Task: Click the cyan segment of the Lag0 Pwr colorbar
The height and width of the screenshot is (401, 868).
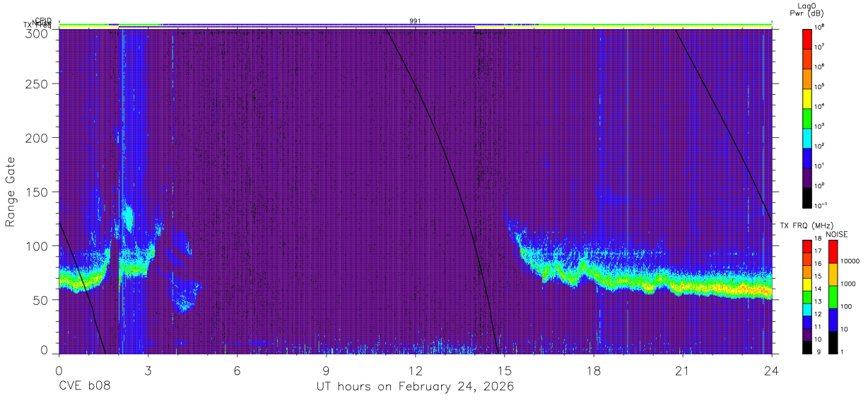Action: tap(807, 137)
